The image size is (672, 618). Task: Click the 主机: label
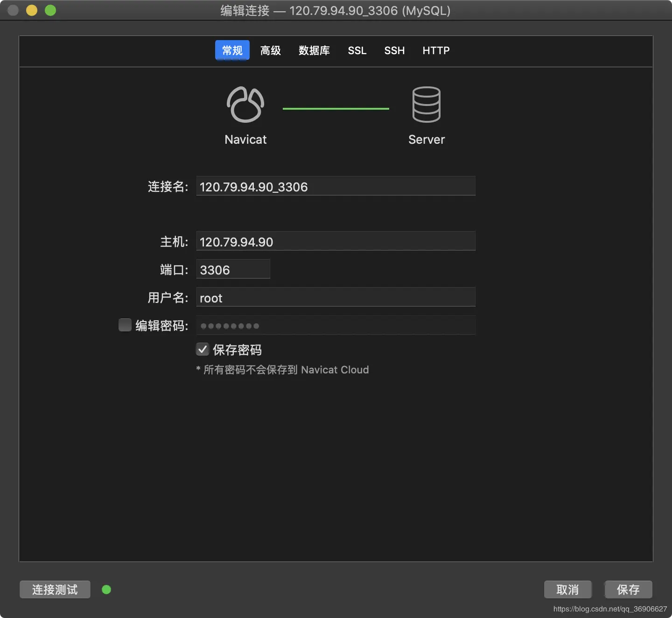pos(174,242)
